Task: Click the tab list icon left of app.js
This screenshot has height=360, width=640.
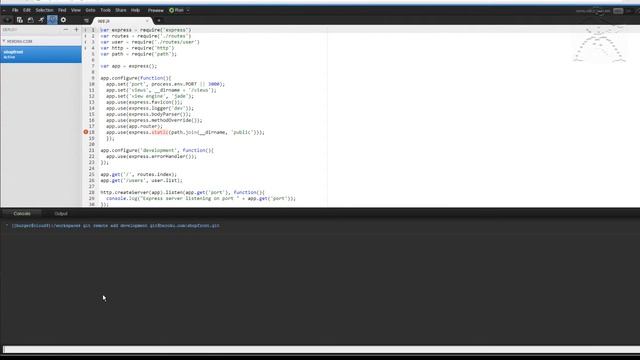Action: [86, 20]
